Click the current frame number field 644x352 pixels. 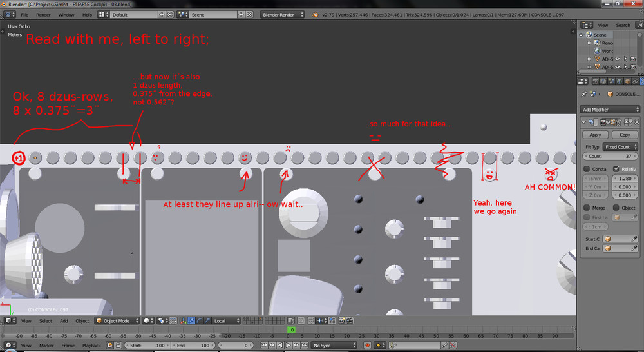click(236, 346)
